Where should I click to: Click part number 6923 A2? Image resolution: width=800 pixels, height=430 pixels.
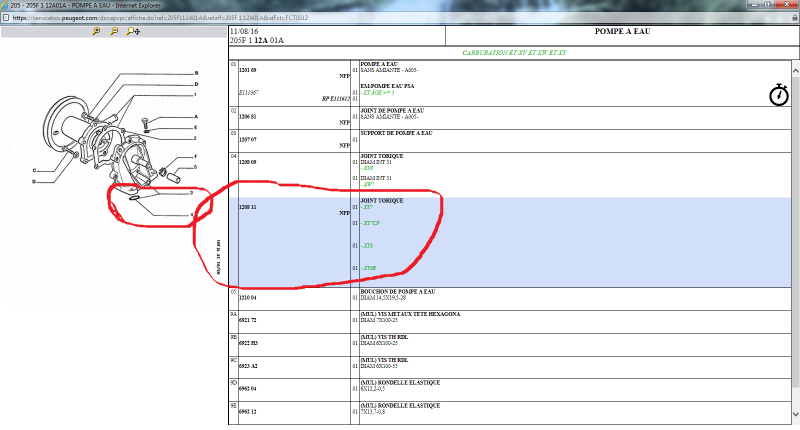(248, 366)
